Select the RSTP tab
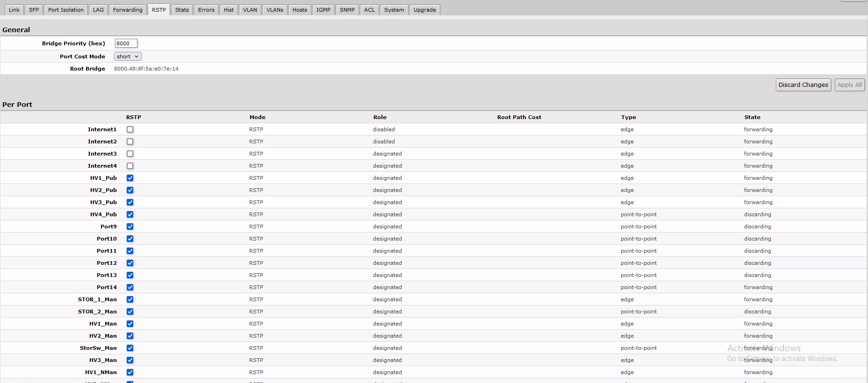868x383 pixels. click(159, 10)
